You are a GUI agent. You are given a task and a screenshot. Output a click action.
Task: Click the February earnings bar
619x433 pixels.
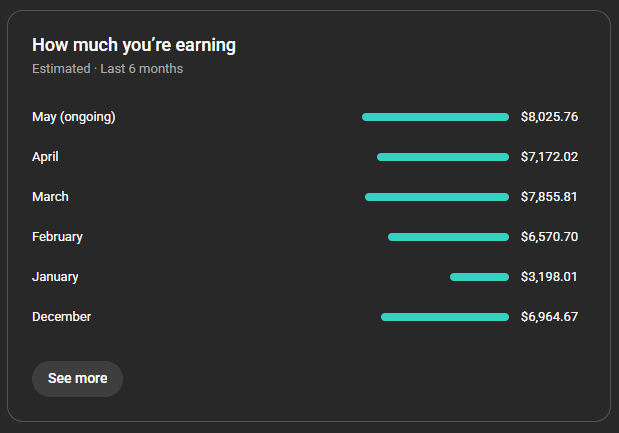click(448, 237)
